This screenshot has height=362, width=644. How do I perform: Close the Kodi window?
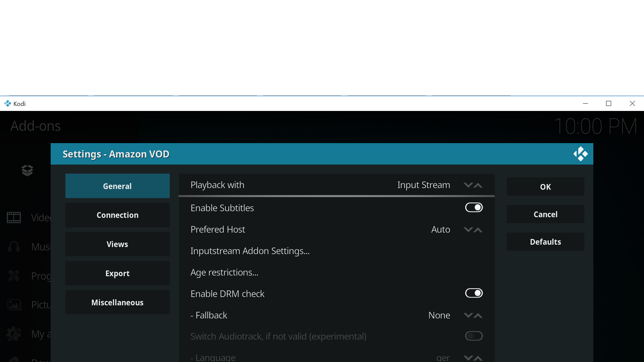[x=632, y=104]
